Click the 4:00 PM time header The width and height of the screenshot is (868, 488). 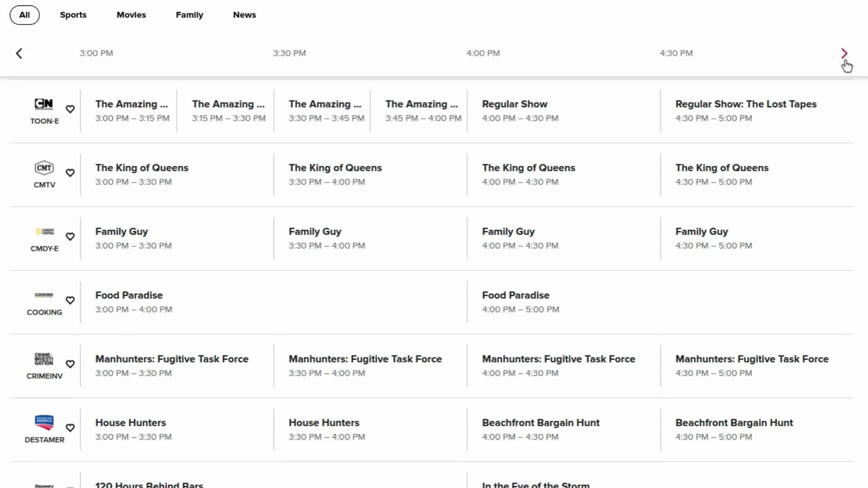point(483,53)
